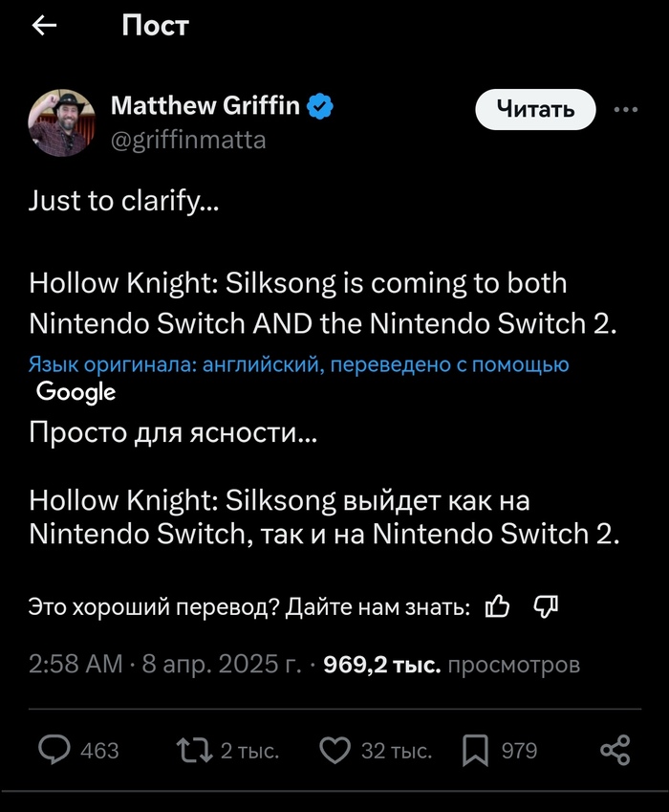The width and height of the screenshot is (669, 812).
Task: Open Matthew Griffin's profile picture
Action: [x=62, y=122]
